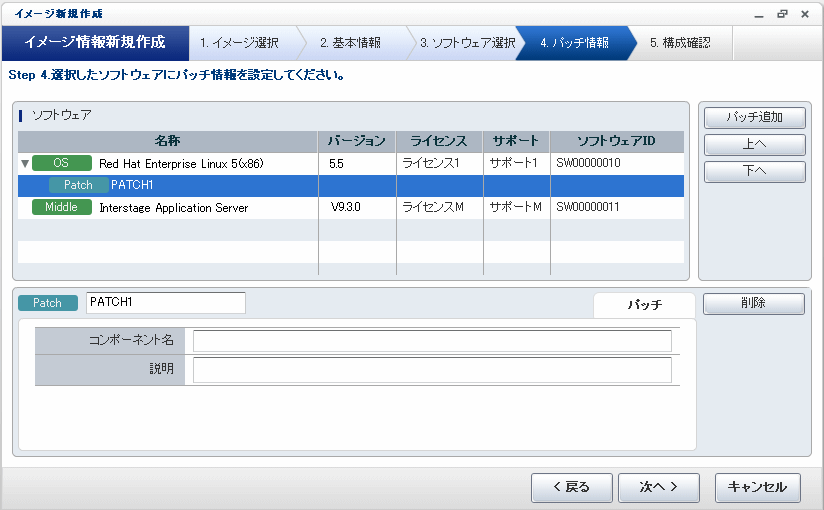Click the 下へ button
The height and width of the screenshot is (510, 824).
tap(755, 171)
